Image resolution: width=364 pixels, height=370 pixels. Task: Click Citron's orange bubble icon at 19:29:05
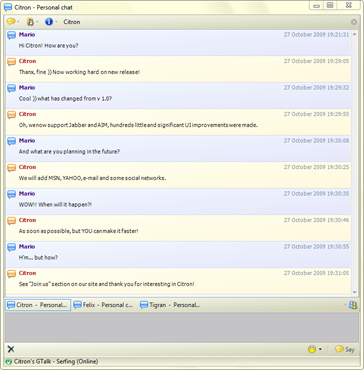click(x=12, y=62)
